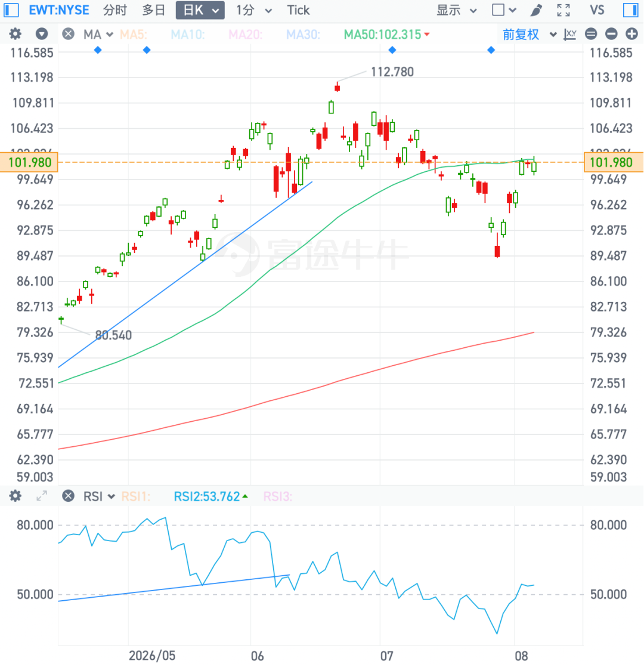This screenshot has width=644, height=667.
Task: Click the left 101.980 current price tag
Action: click(29, 162)
